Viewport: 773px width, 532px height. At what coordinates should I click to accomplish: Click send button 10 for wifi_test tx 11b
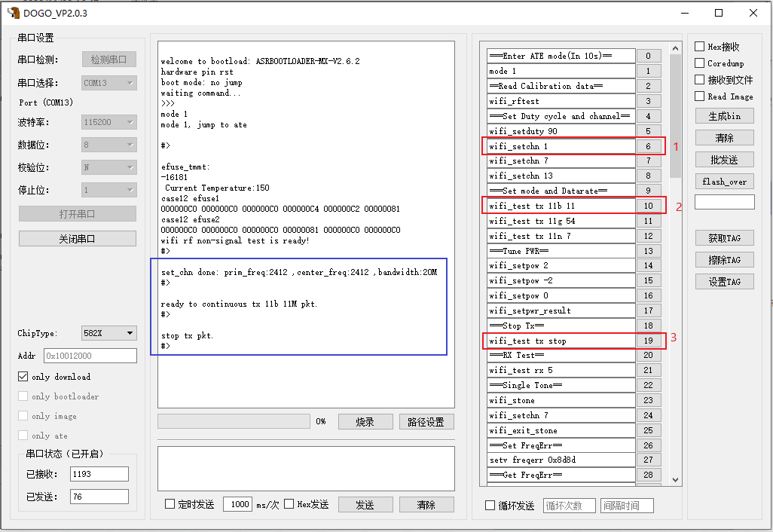coord(648,206)
